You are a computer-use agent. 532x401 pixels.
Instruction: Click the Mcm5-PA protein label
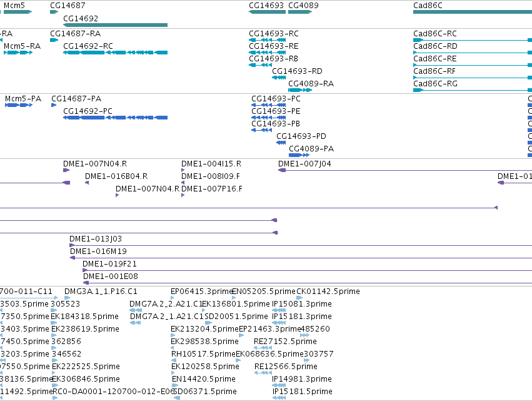23,99
